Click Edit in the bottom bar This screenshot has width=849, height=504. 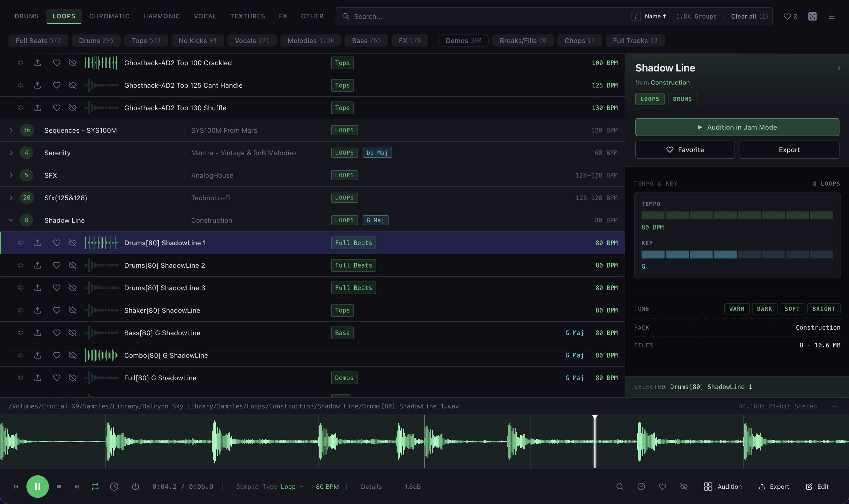coord(817,487)
